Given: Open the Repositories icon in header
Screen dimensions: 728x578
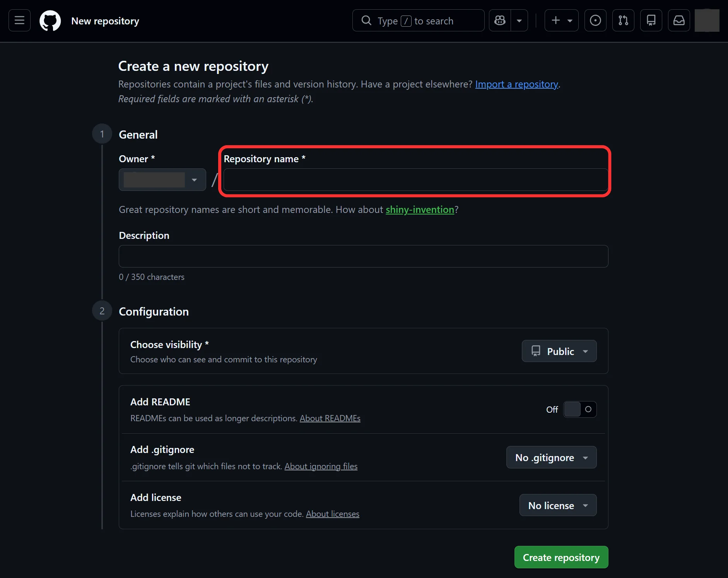Looking at the screenshot, I should [x=651, y=20].
